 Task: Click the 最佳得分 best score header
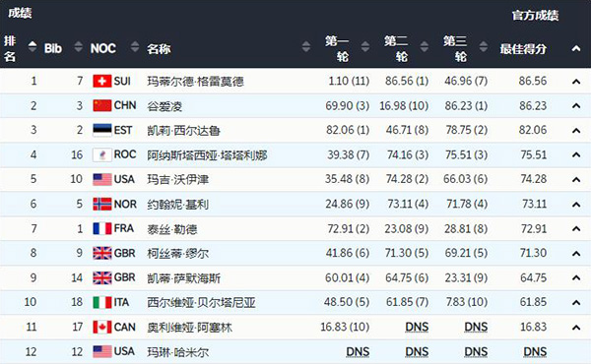point(523,48)
